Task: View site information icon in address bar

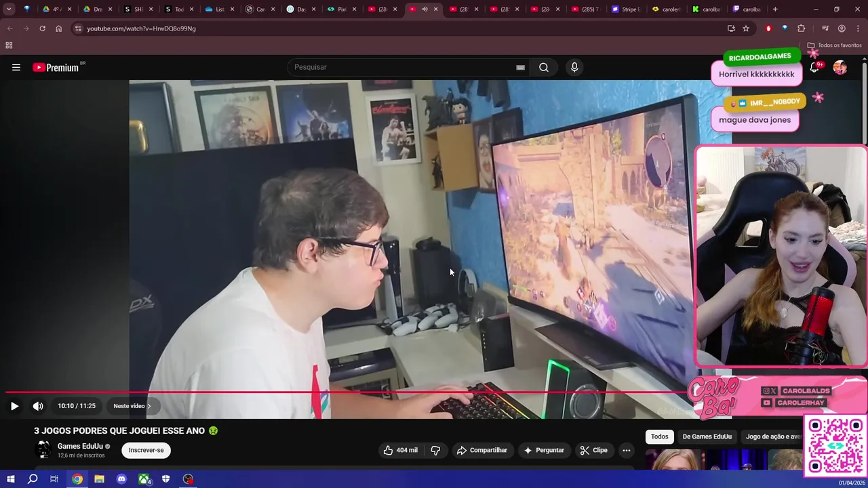Action: [78, 28]
